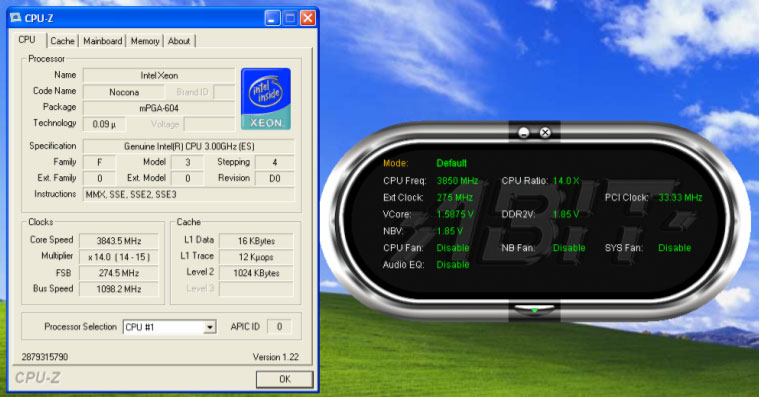Click the Version 1.22 text in CPU-Z

(x=275, y=357)
